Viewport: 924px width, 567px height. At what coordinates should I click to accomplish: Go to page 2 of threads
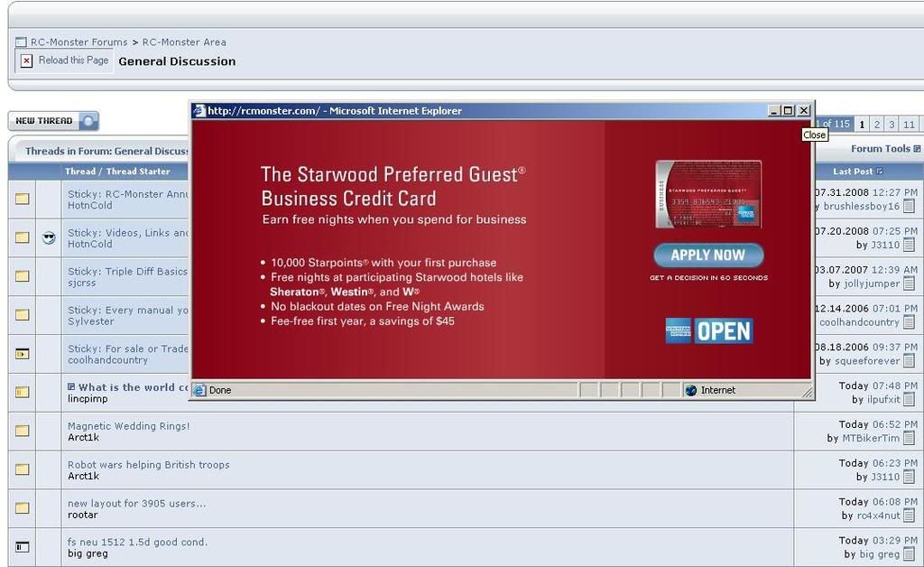(876, 125)
